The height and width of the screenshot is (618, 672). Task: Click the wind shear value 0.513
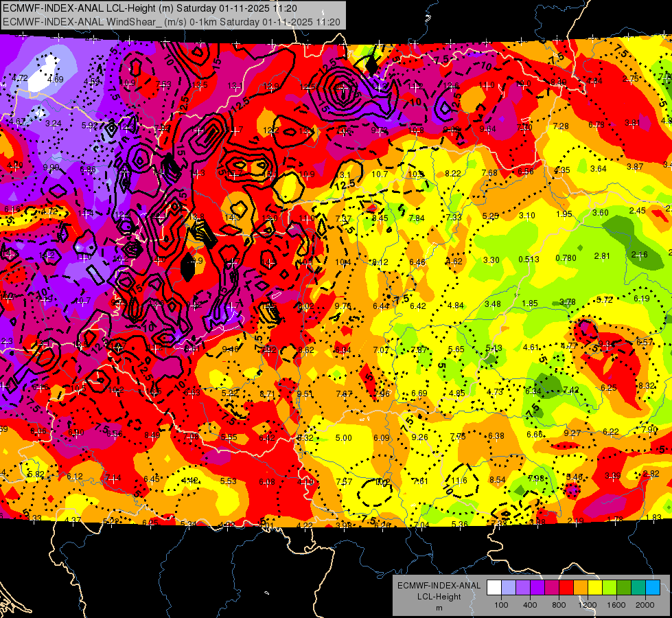click(529, 259)
